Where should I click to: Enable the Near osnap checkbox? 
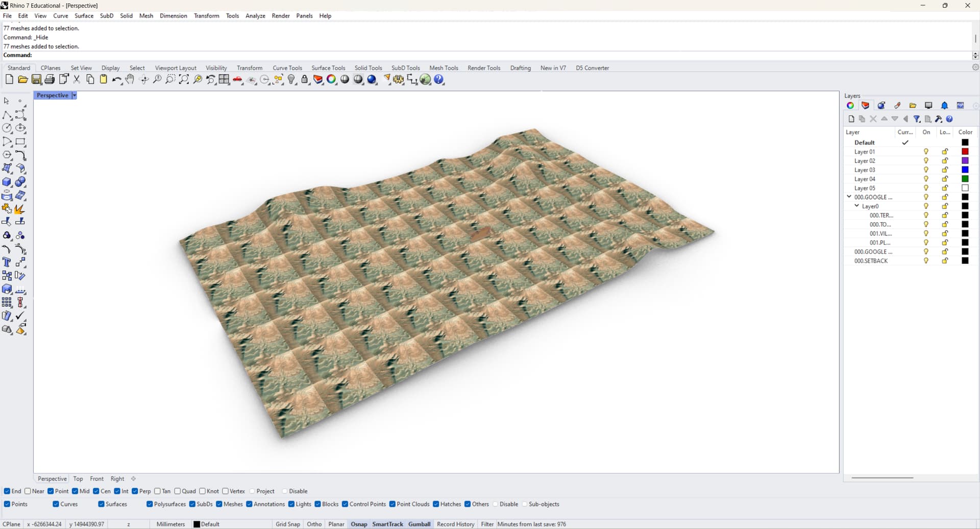28,491
